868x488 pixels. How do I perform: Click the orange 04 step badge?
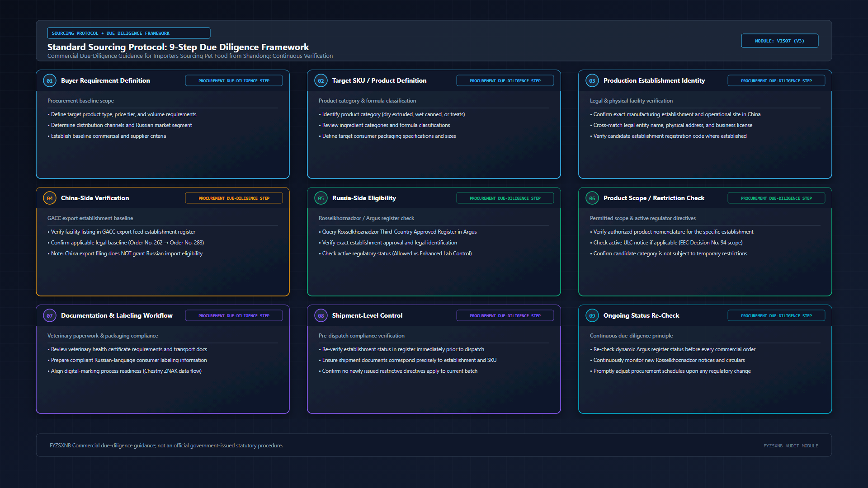(x=50, y=198)
